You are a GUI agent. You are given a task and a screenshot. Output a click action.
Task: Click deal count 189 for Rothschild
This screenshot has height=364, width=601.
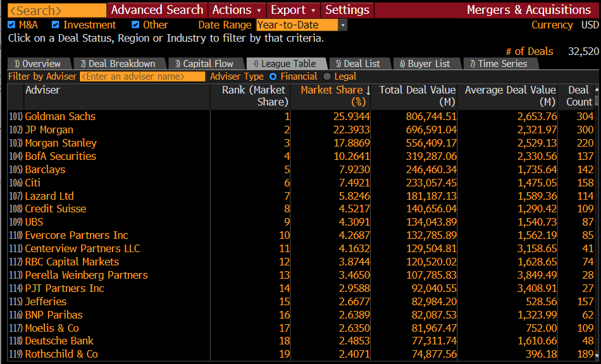coord(585,354)
